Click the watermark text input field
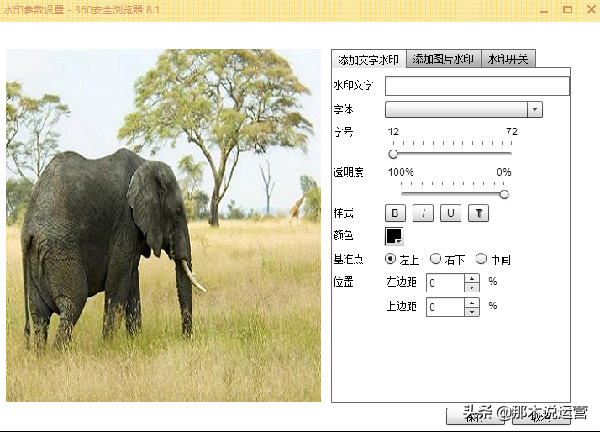Viewport: 600px width, 432px height. (x=476, y=86)
